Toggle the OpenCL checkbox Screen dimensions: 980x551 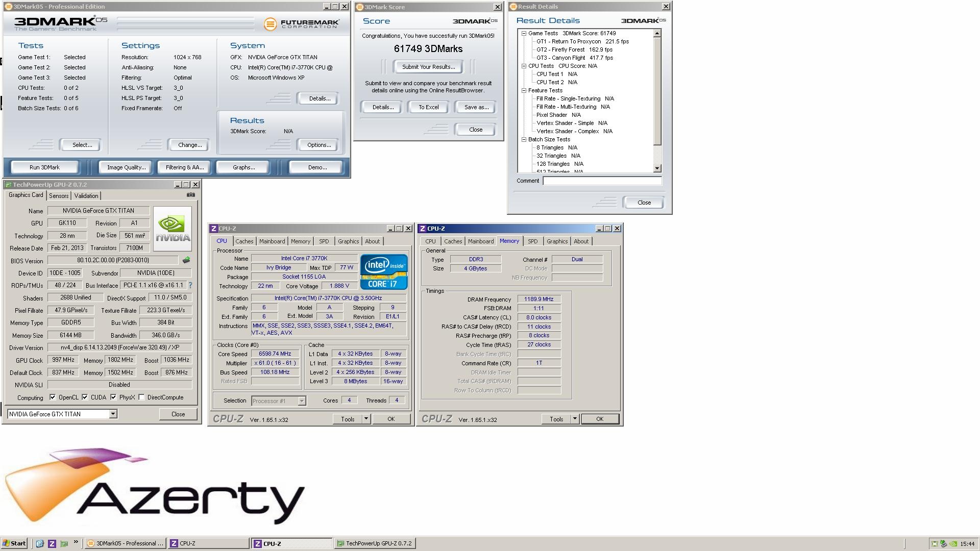pyautogui.click(x=53, y=397)
